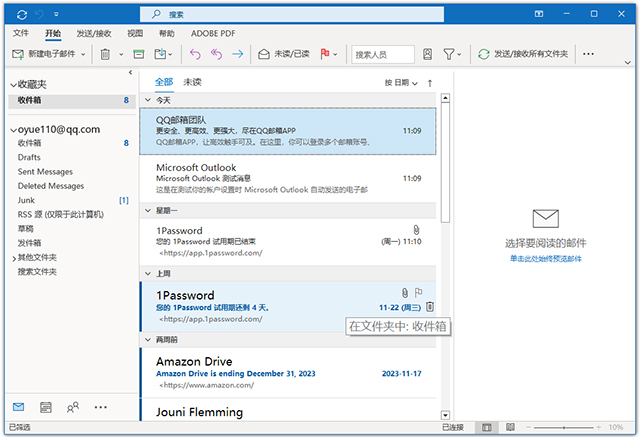Switch to People view in navigation bar
The width and height of the screenshot is (640, 437).
point(73,407)
